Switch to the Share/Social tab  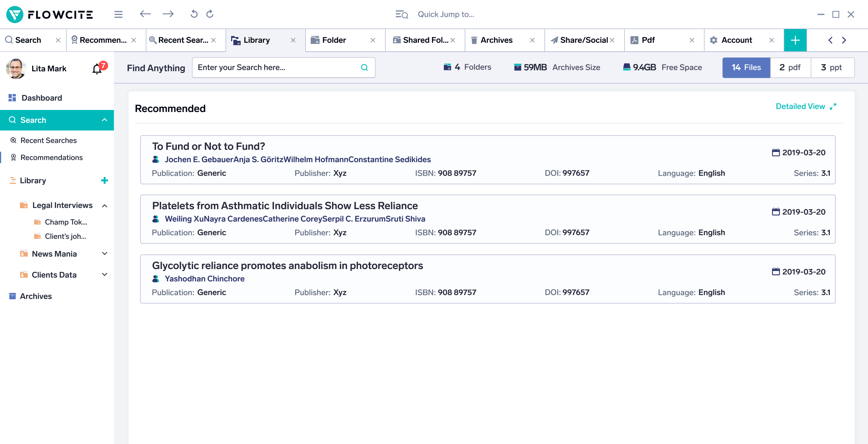coord(584,40)
